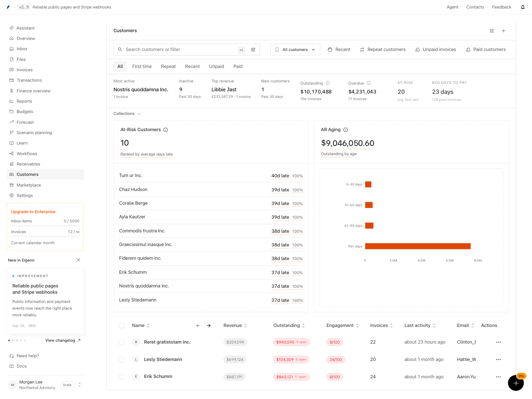The width and height of the screenshot is (532, 399).
Task: Check the Lesly Stiedemann table row checkbox
Action: [121, 359]
